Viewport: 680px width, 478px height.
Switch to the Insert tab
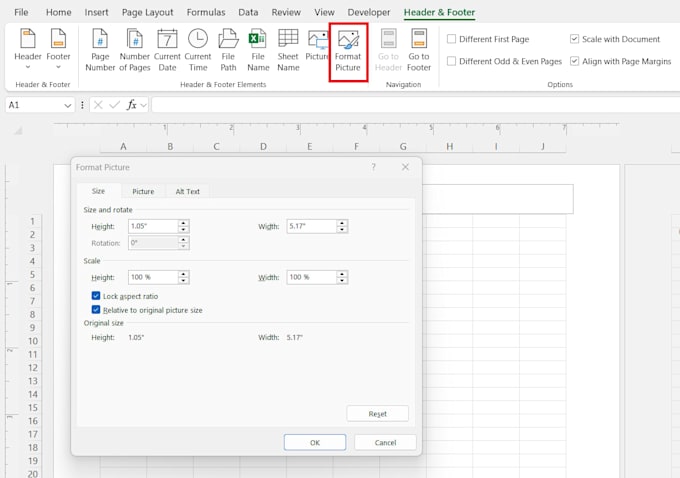96,12
